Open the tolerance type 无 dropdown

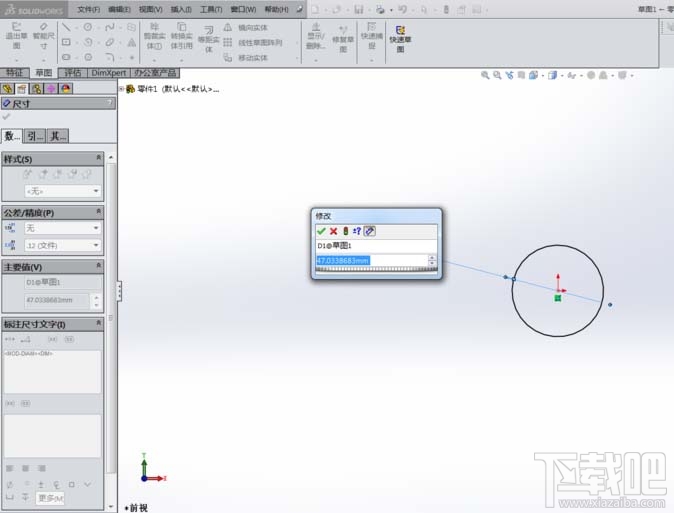tap(63, 228)
